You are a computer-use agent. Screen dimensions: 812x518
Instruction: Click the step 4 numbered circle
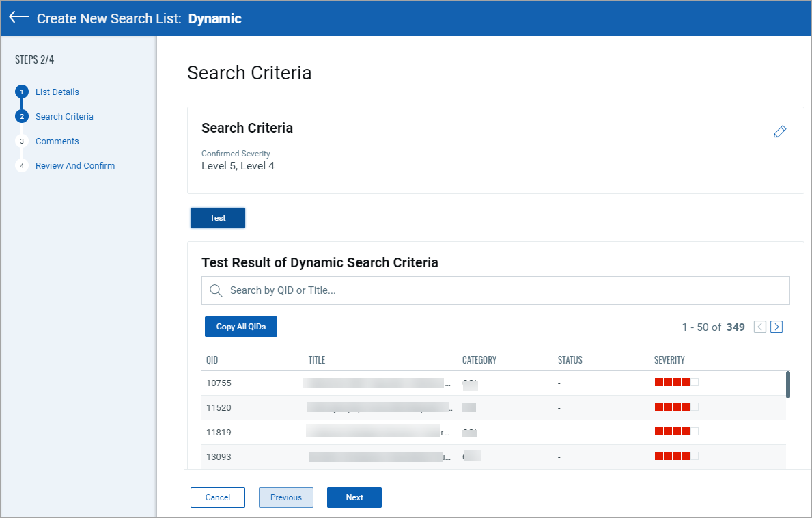coord(21,165)
